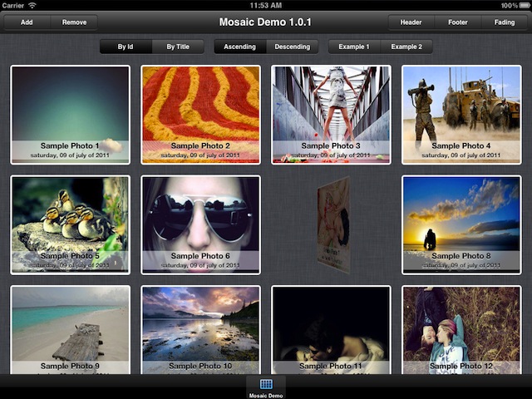Image resolution: width=532 pixels, height=399 pixels.
Task: Tap the rotating flipped photo tile
Action: click(332, 224)
